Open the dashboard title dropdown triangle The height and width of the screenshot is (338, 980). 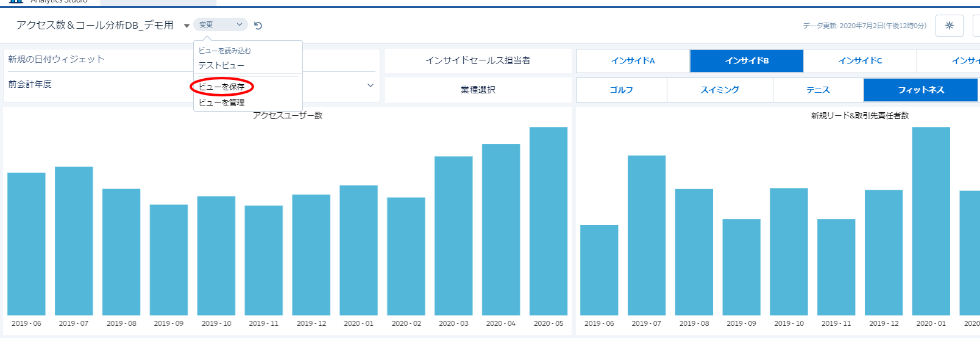pos(186,26)
